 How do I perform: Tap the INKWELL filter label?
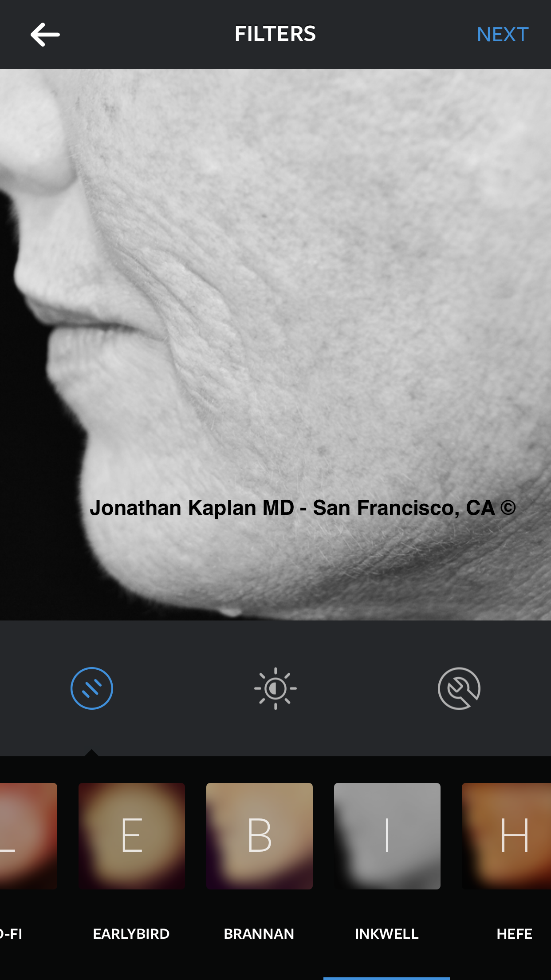coord(387,934)
